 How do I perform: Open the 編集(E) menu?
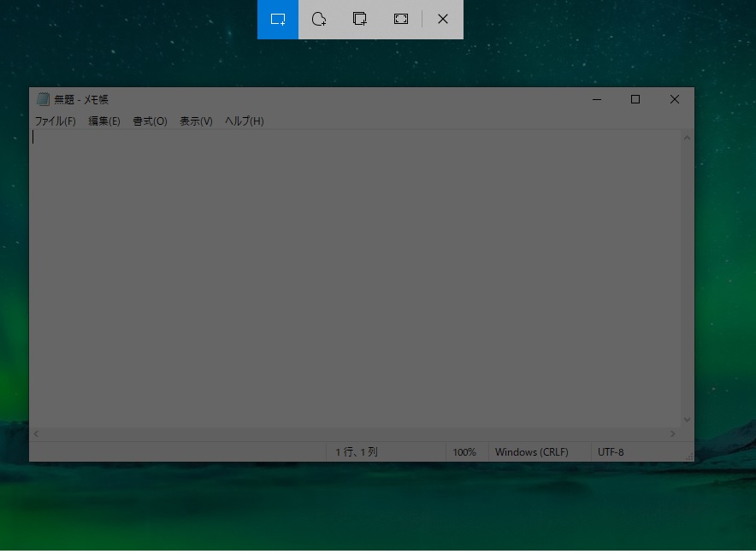point(104,121)
